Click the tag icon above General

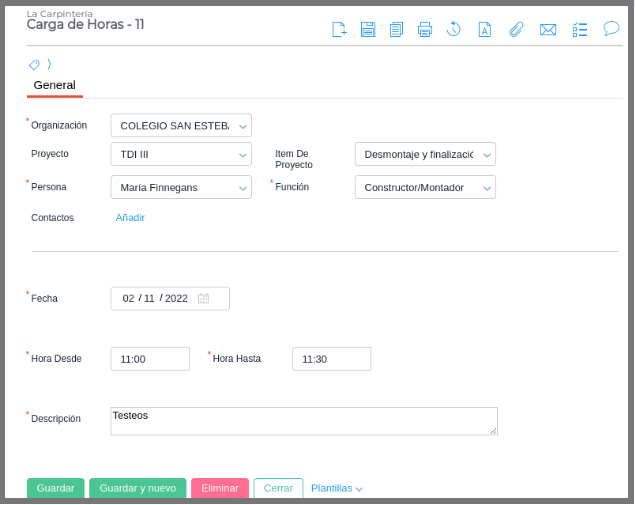(x=34, y=65)
